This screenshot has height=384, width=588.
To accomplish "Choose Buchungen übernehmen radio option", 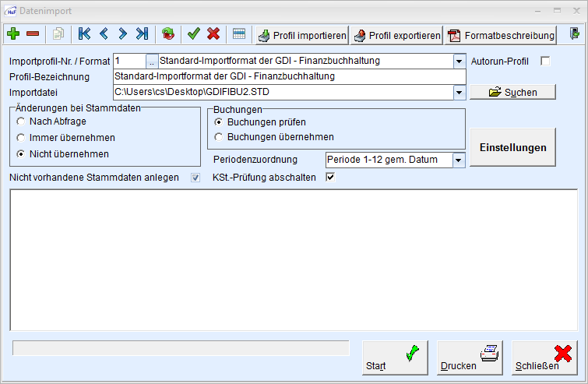I will coord(219,137).
